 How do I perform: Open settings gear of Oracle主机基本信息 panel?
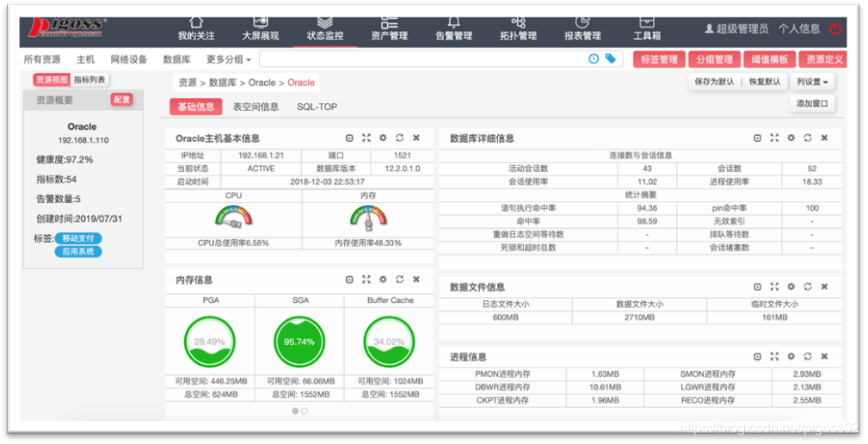pyautogui.click(x=383, y=138)
